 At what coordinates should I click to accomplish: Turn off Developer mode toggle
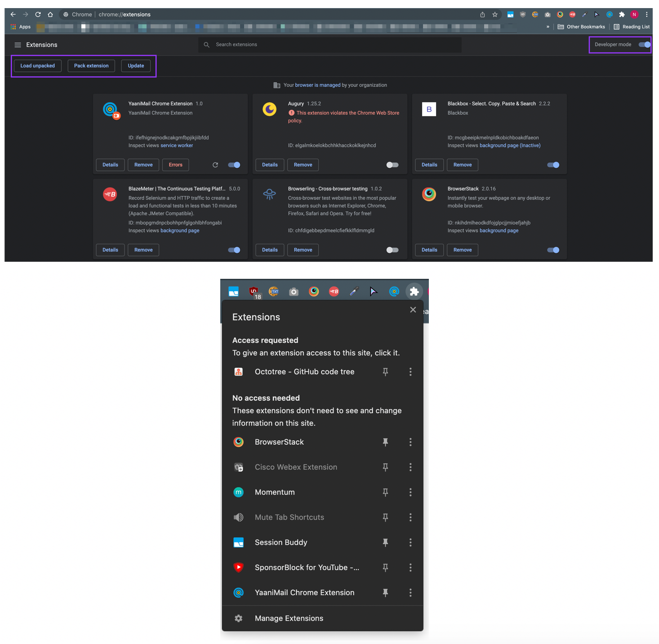[x=645, y=45]
